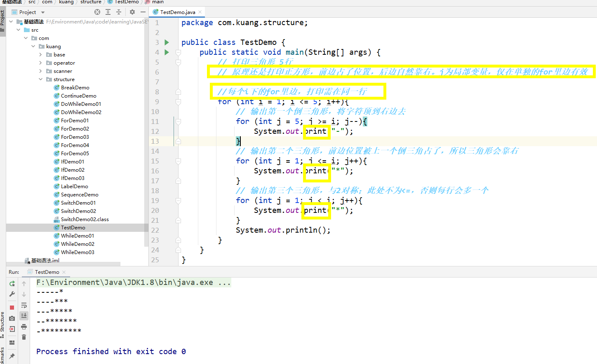Open run configuration wrench icon
This screenshot has height=364, width=597.
12,294
